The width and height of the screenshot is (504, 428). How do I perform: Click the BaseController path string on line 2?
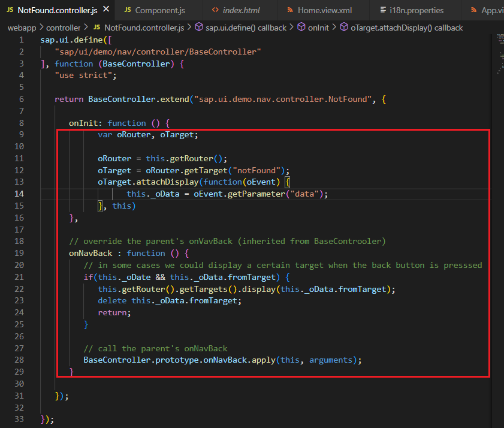click(x=158, y=52)
